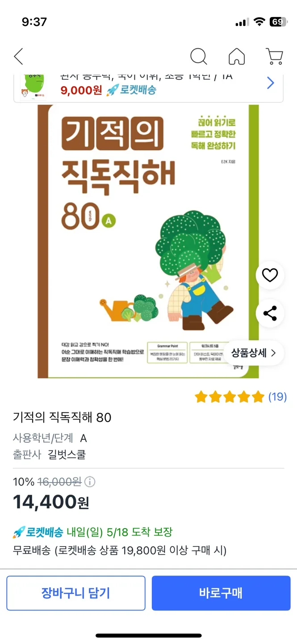
Task: Go to home via house icon
Action: tap(237, 57)
